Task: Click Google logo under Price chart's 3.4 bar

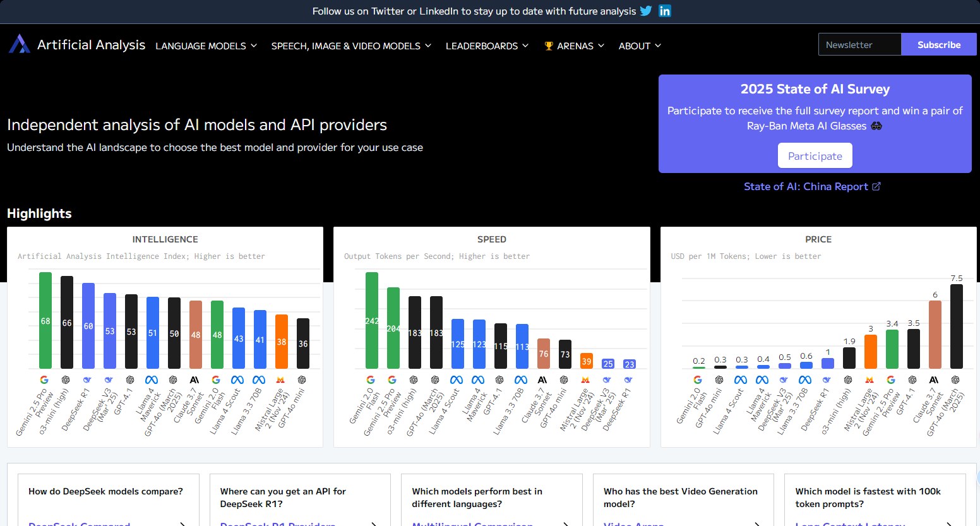Action: [x=891, y=380]
